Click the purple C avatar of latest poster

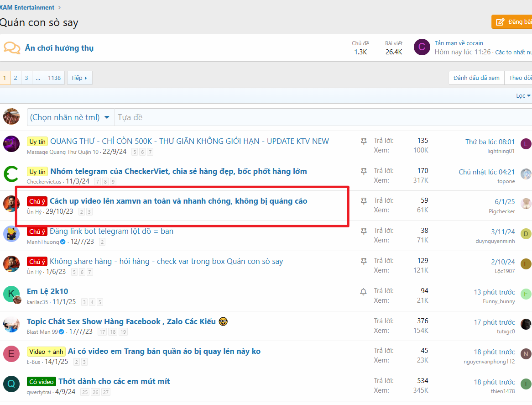coord(422,47)
